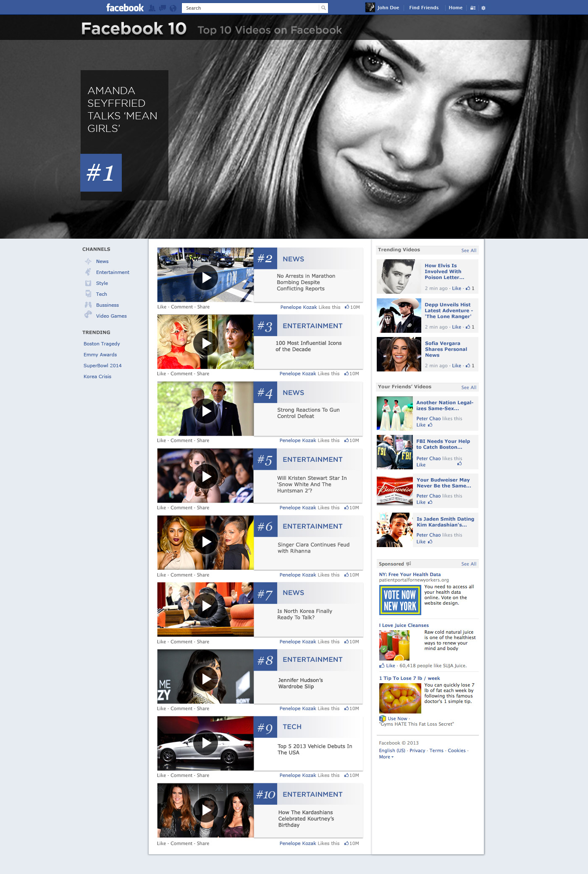This screenshot has height=874, width=588.
Task: Play the #2 Marathon Bombing video
Action: pos(205,277)
